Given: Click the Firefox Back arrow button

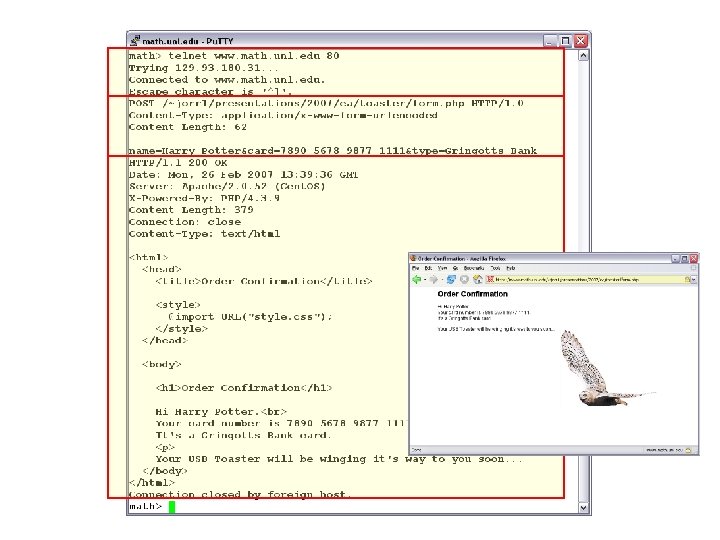Looking at the screenshot, I should click(x=416, y=280).
